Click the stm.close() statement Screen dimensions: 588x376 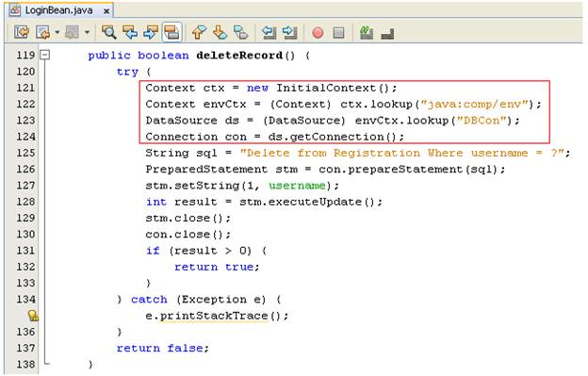pyautogui.click(x=188, y=218)
